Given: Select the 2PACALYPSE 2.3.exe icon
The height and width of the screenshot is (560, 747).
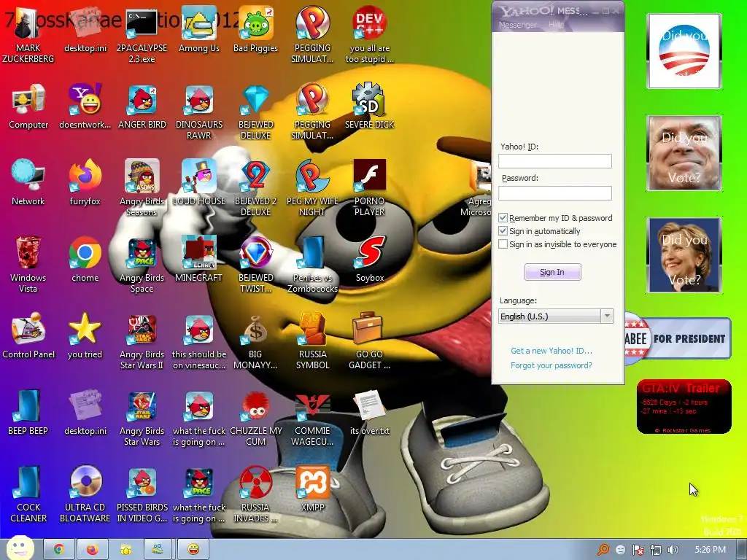Looking at the screenshot, I should (142, 34).
